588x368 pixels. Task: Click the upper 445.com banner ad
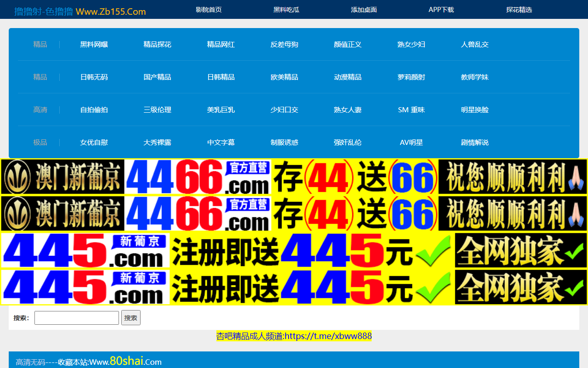coord(294,250)
